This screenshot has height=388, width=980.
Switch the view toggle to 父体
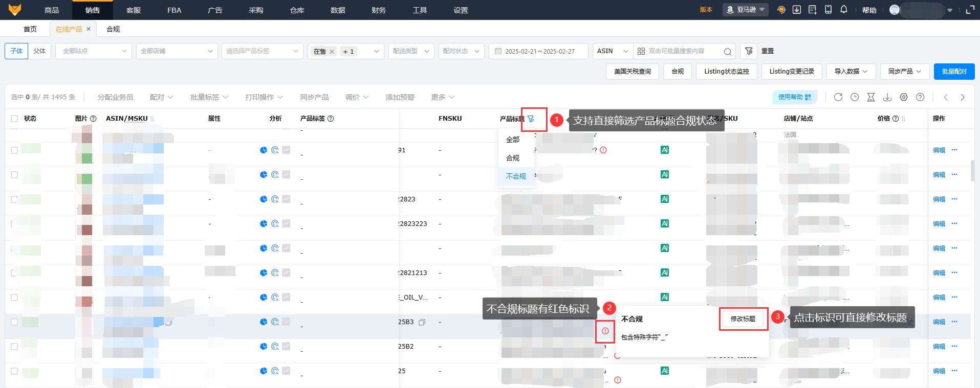click(x=39, y=51)
